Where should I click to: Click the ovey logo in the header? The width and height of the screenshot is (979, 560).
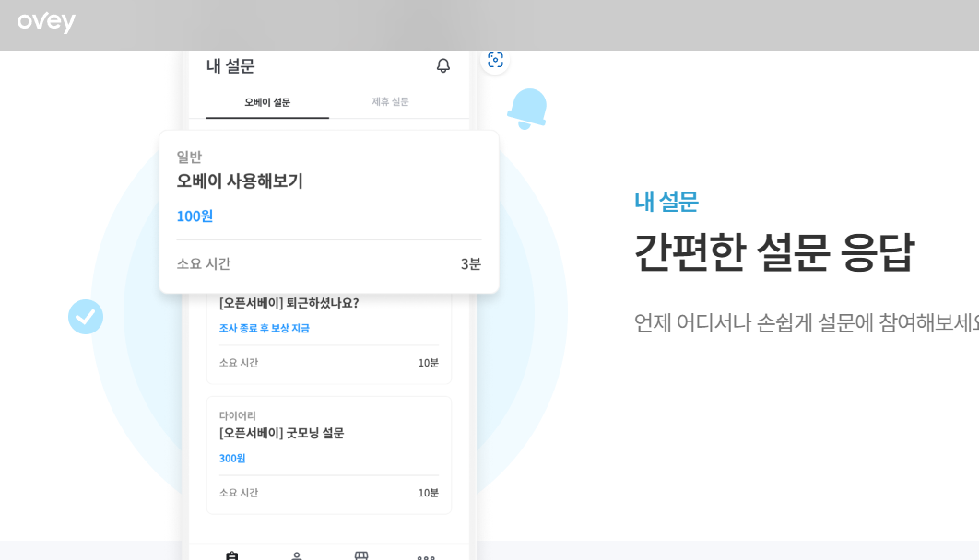pos(46,22)
